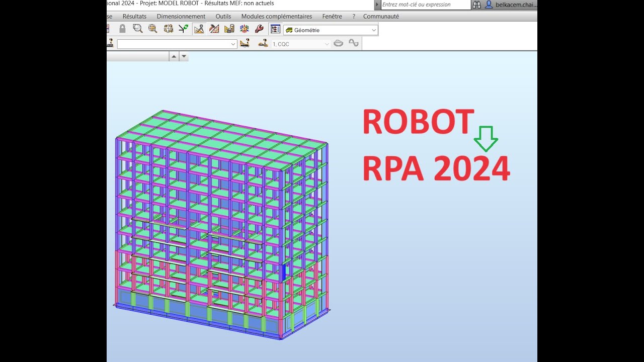This screenshot has width=644, height=362.
Task: Click the zoom window magnifier icon
Action: [x=137, y=29]
